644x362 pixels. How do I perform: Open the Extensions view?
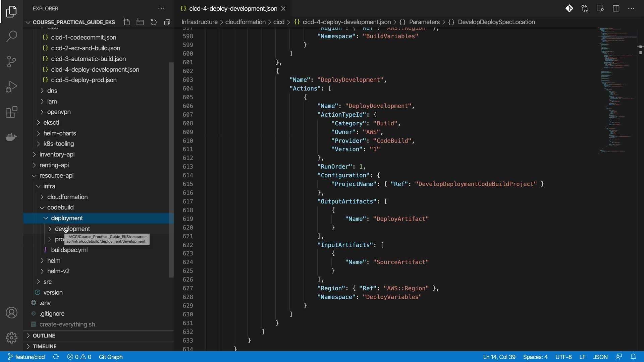tap(11, 112)
